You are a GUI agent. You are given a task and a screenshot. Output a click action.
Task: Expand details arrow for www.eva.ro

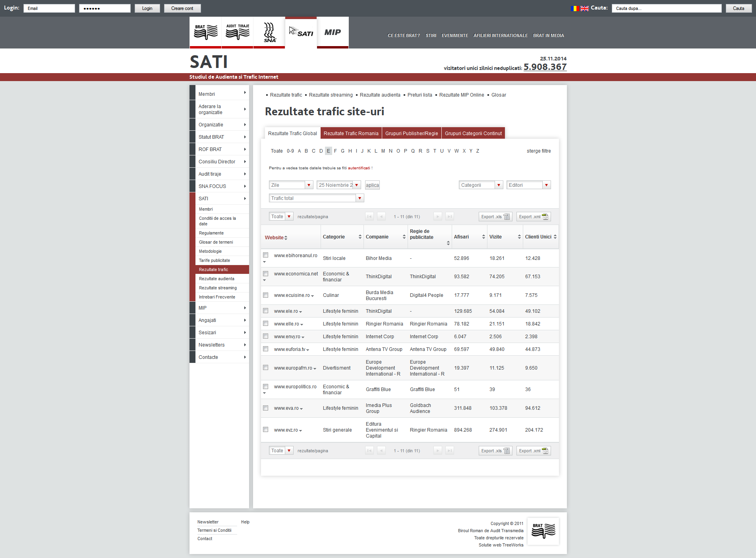pyautogui.click(x=301, y=409)
